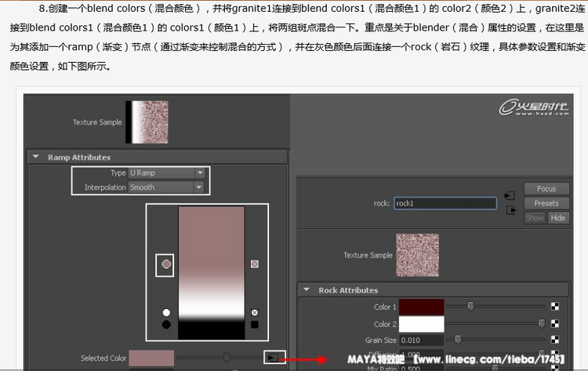
Task: Click the Selected Color map connection icon
Action: (272, 357)
